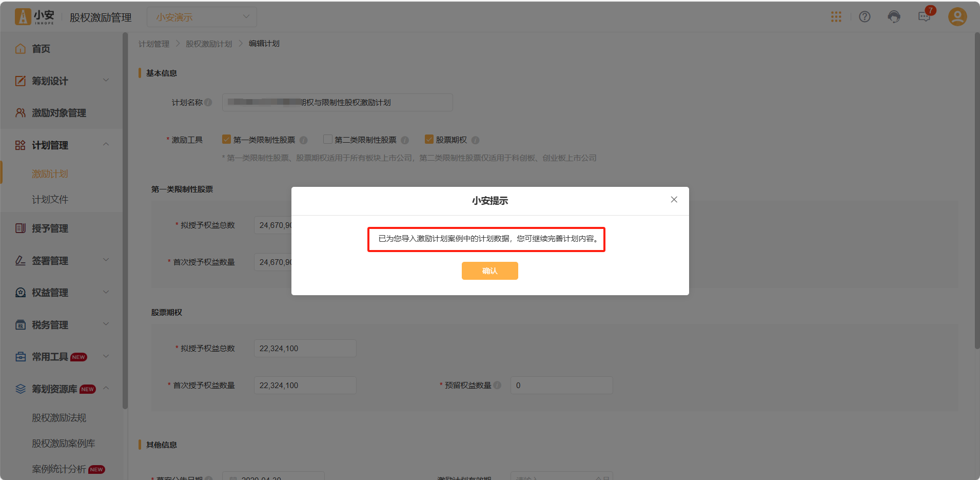Image resolution: width=980 pixels, height=480 pixels.
Task: Open the help question mark icon
Action: pyautogui.click(x=865, y=17)
